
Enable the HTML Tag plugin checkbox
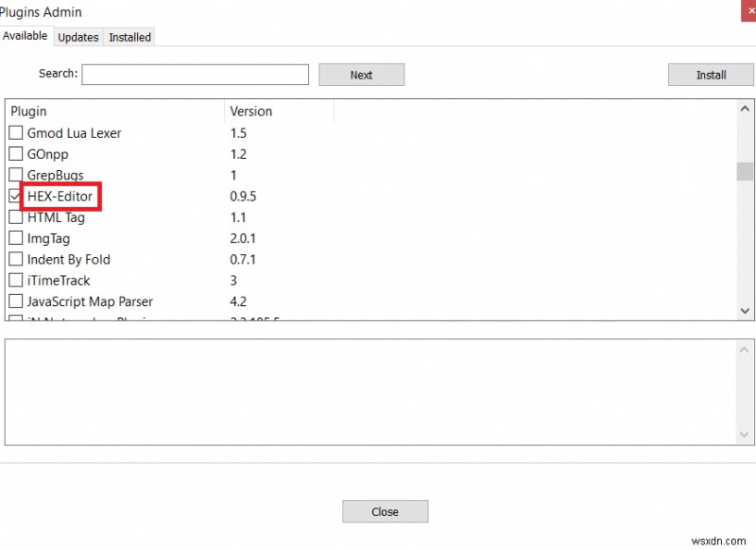click(x=15, y=217)
